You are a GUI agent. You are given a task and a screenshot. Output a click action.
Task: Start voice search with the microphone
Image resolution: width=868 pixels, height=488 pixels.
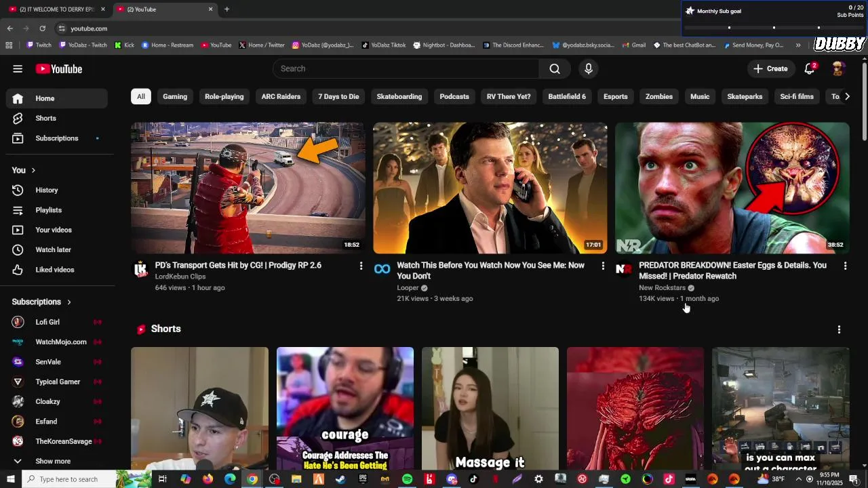point(589,68)
